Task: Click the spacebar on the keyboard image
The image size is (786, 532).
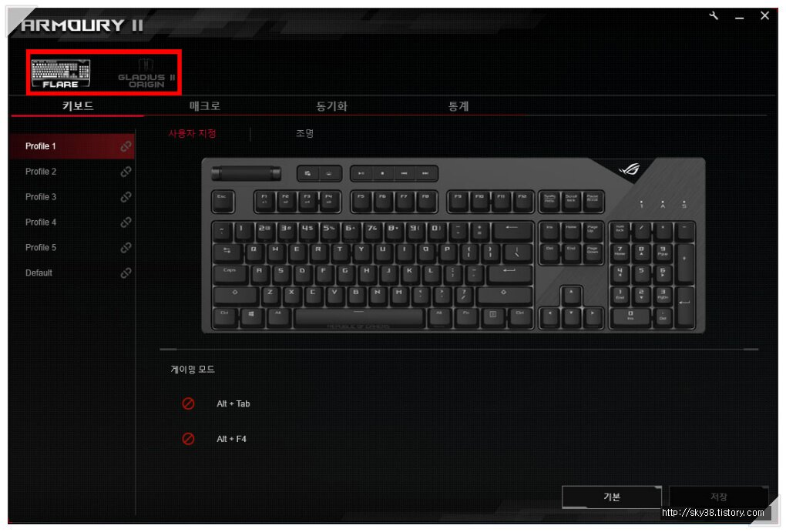Action: (x=359, y=319)
